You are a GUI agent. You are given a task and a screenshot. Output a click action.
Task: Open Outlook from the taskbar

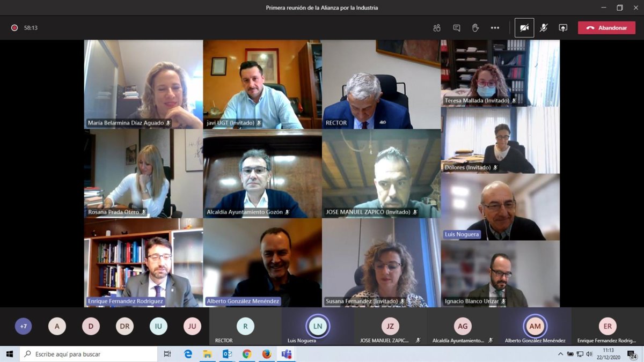pos(227,354)
